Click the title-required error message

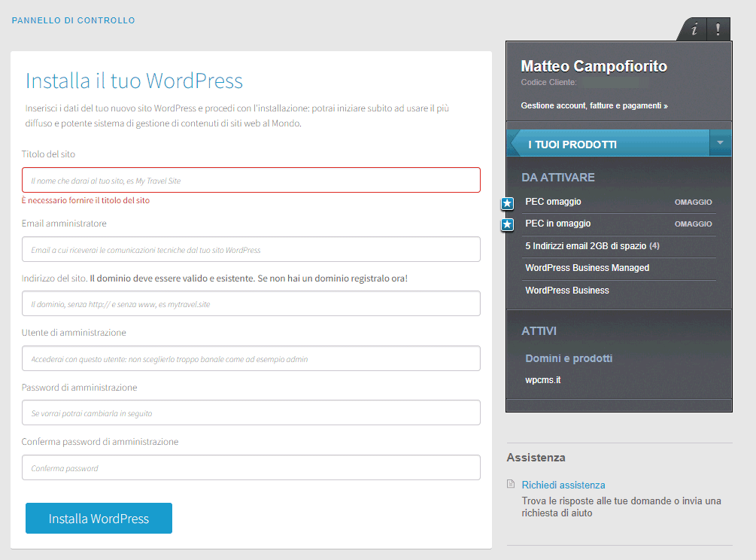[86, 200]
